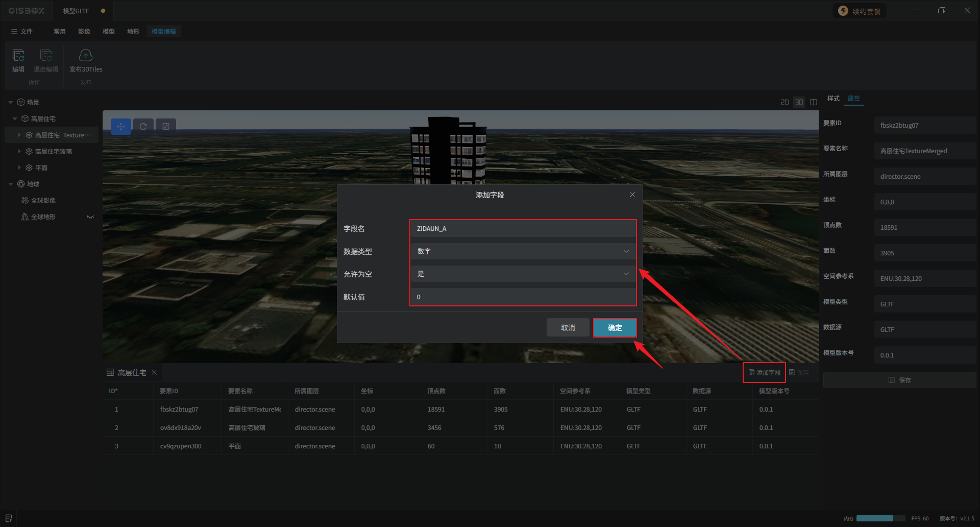Toggle split-screen view mode
Image resolution: width=980 pixels, height=527 pixels.
[814, 102]
